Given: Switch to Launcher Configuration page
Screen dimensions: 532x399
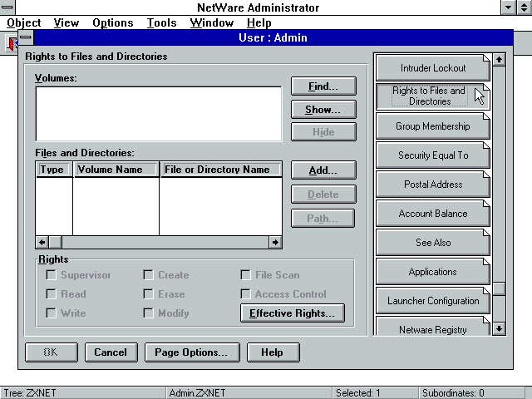Looking at the screenshot, I should [433, 301].
